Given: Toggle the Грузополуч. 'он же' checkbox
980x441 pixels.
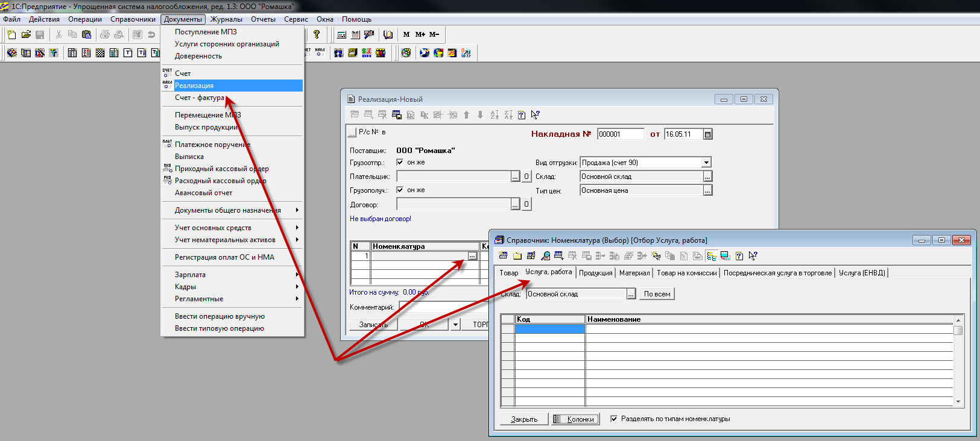Looking at the screenshot, I should tap(400, 190).
